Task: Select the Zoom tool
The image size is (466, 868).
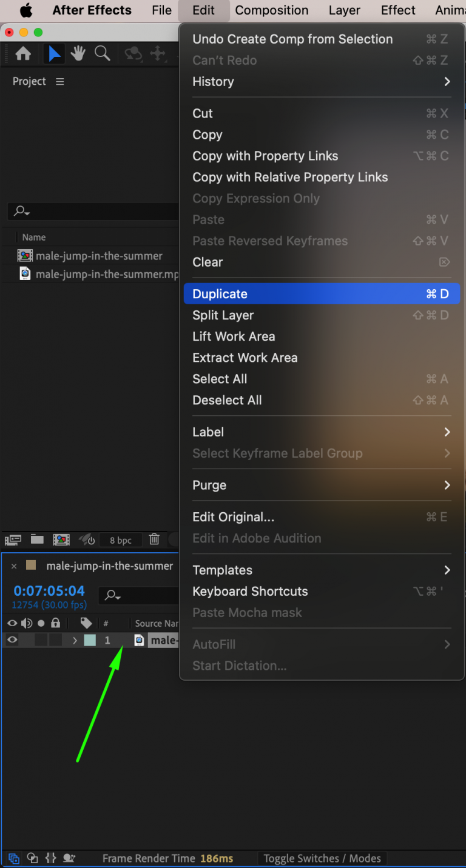Action: pyautogui.click(x=103, y=53)
